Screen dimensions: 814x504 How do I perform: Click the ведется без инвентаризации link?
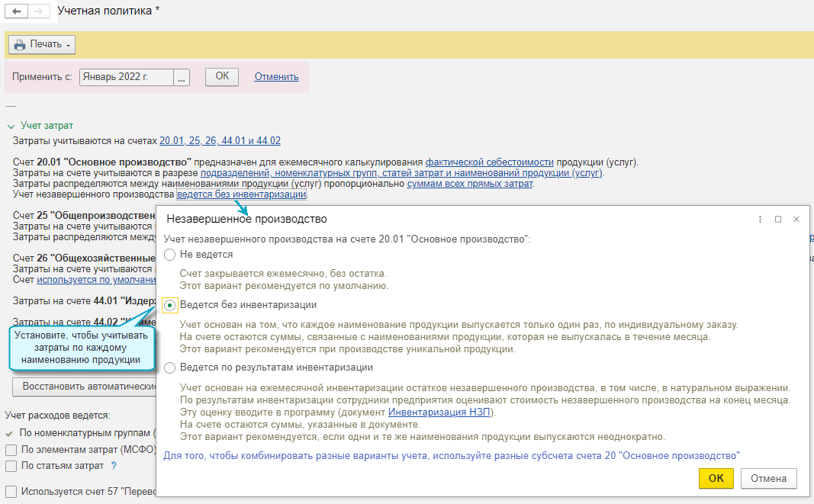241,194
